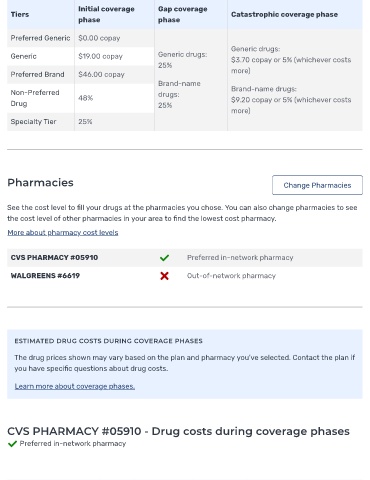370x480 pixels.
Task: Select the CVS PHARMACY #05910 row name
Action: coord(54,258)
